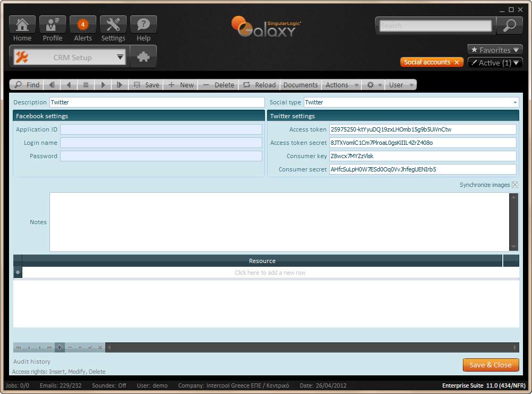Add a row with grid plus button
532x394 pixels.
tap(60, 347)
